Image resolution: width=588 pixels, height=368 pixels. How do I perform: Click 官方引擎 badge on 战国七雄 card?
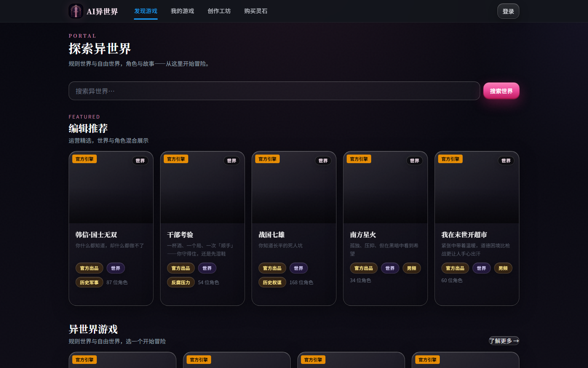(267, 159)
